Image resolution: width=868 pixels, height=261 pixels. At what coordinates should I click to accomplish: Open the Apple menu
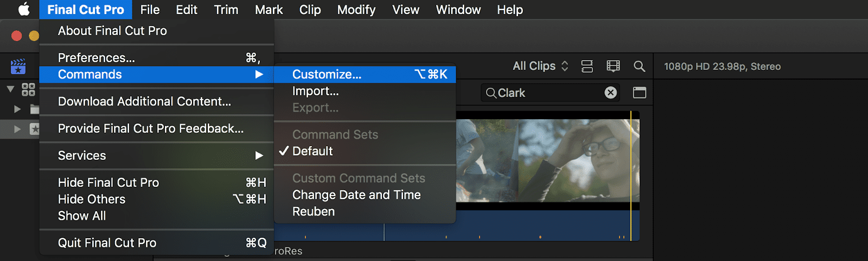24,10
